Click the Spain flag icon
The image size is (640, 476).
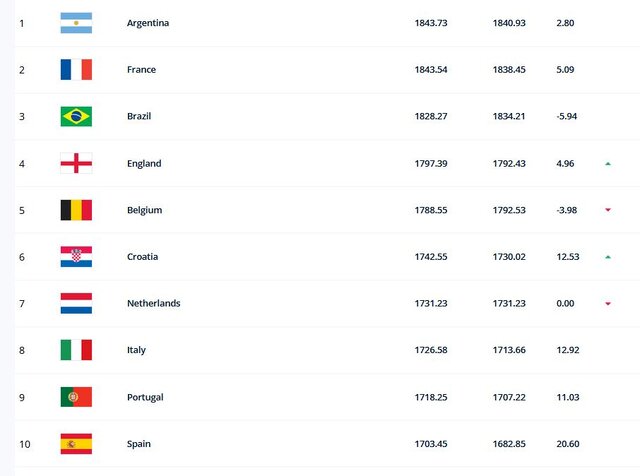click(76, 443)
